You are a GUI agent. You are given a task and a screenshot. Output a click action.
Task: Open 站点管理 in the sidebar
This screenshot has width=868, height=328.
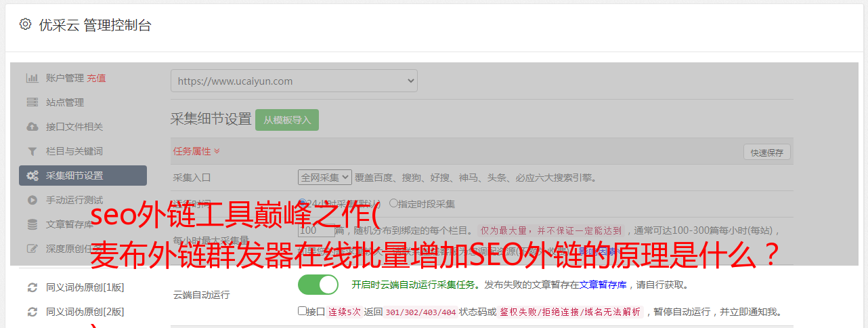[65, 102]
